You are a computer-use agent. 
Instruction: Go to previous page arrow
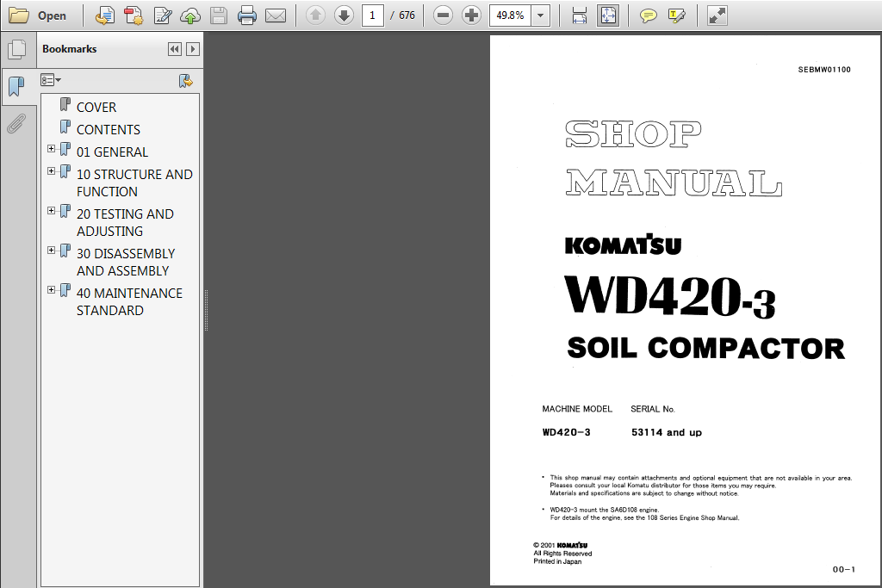coord(315,15)
